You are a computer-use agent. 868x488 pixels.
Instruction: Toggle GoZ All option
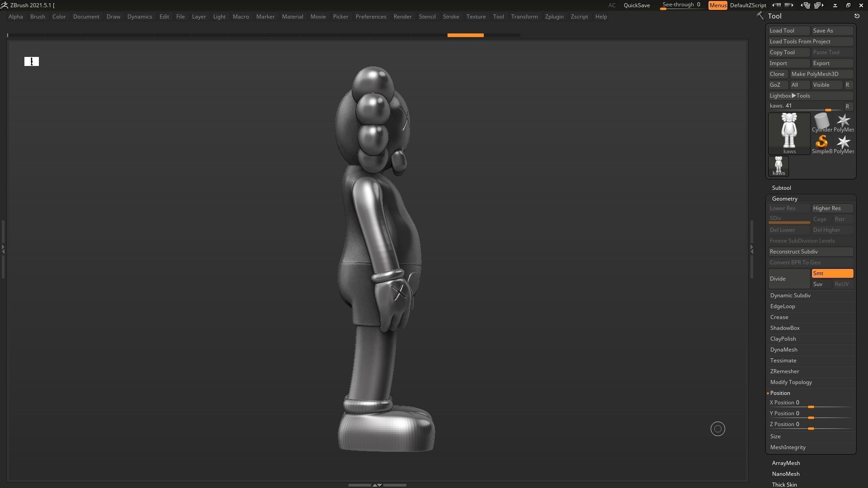point(800,85)
